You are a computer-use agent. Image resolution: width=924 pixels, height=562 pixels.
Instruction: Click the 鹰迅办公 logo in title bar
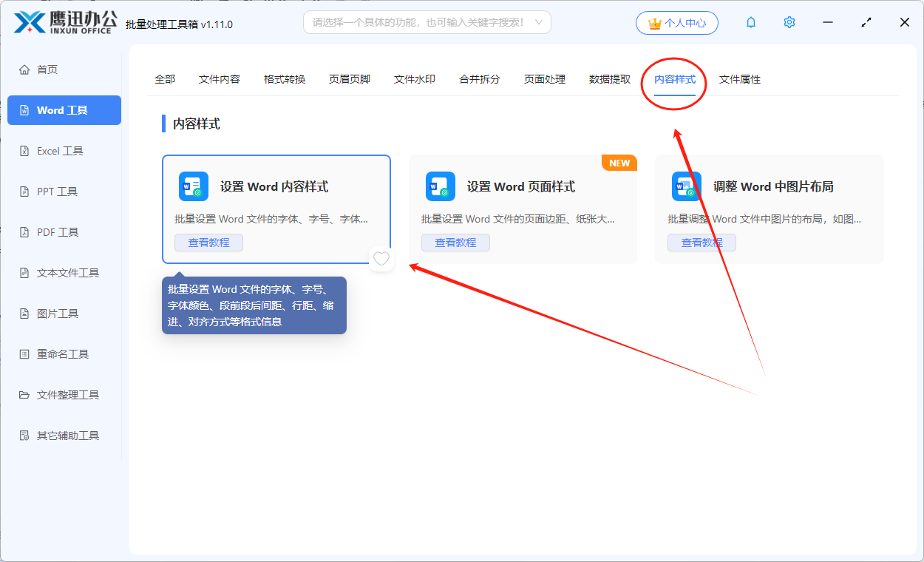coord(65,22)
